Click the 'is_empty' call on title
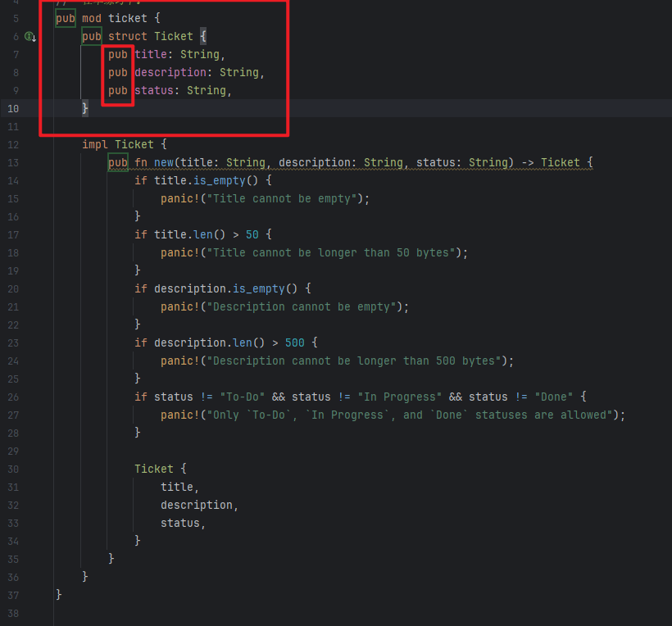 point(219,180)
